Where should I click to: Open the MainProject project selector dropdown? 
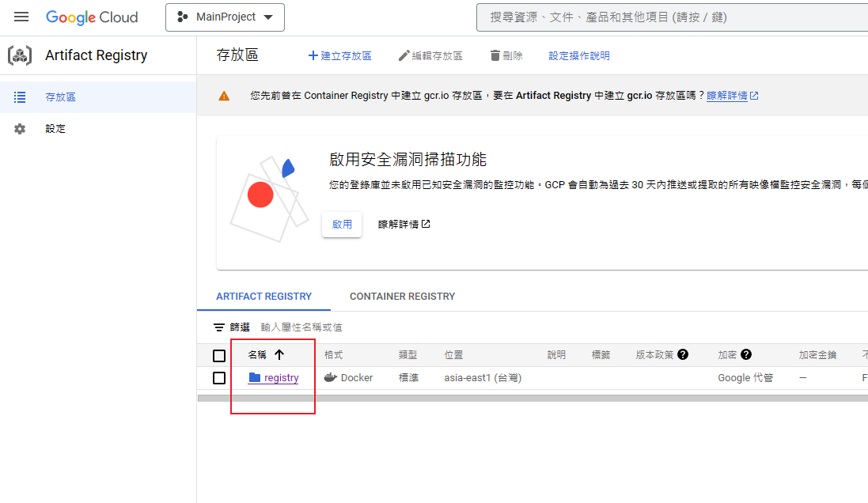(x=225, y=17)
